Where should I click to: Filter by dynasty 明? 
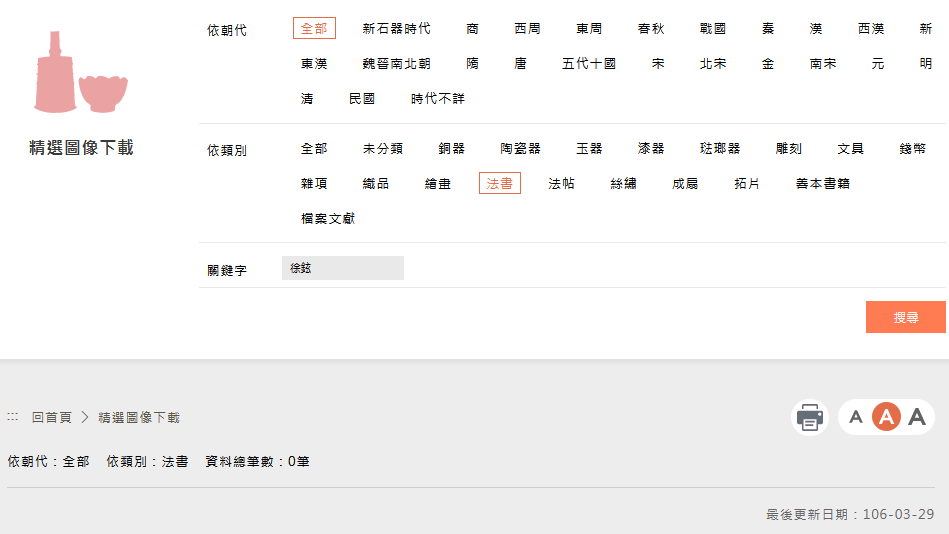[x=926, y=64]
